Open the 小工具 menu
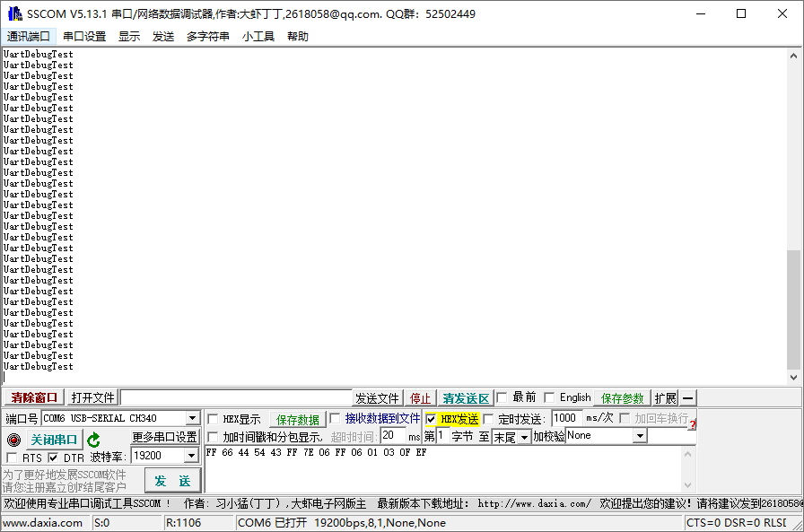Viewport: 804px width, 532px height. (258, 37)
